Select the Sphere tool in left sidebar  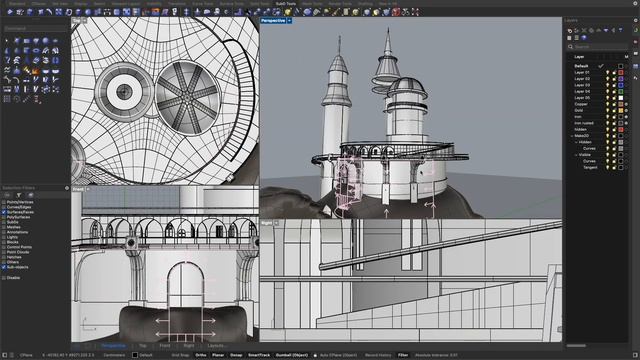pos(45,41)
